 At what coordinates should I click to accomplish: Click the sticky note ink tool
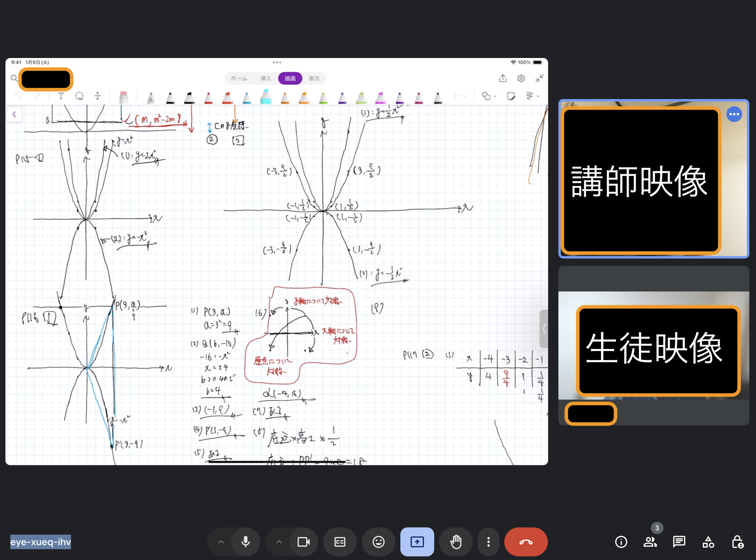point(511,96)
